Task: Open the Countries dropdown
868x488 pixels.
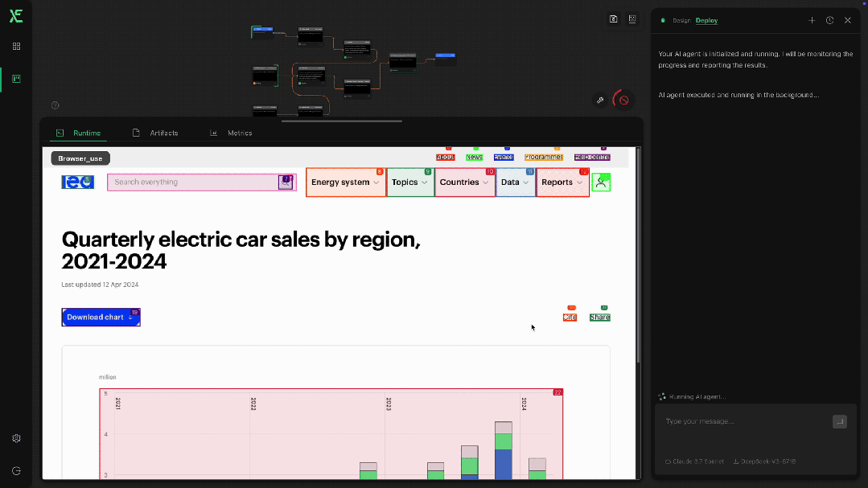Action: click(464, 182)
